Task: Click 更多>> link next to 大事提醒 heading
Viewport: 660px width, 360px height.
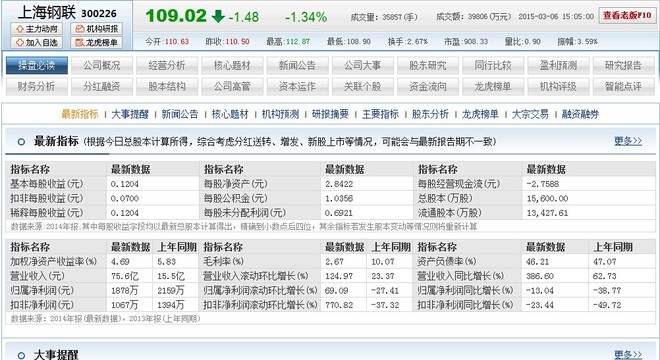Action: 628,355
